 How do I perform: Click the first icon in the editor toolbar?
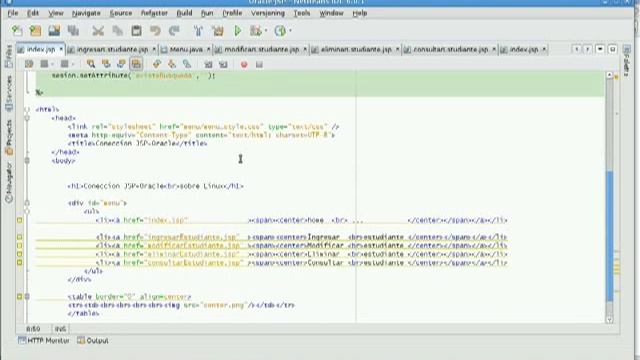[x=29, y=64]
